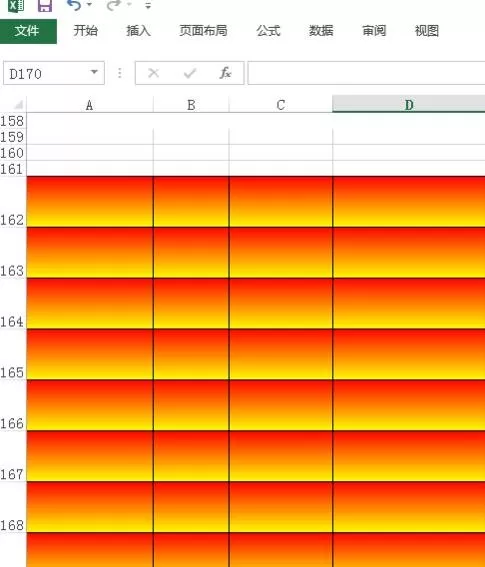This screenshot has width=485, height=567.
Task: Undo the last action
Action: tap(75, 5)
